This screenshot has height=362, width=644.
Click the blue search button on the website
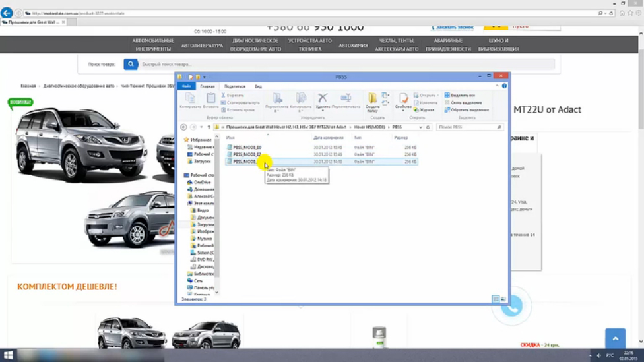click(x=131, y=64)
